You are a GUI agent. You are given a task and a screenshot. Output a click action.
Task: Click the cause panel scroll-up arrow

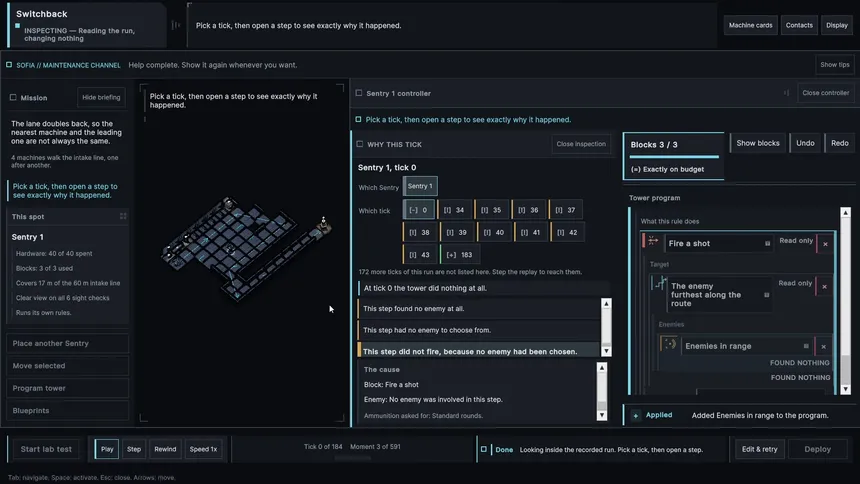(x=602, y=368)
